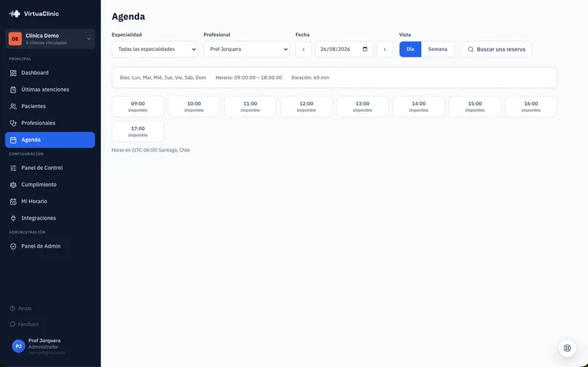Click the Fecha date input field
The height and width of the screenshot is (367, 588).
coord(344,49)
